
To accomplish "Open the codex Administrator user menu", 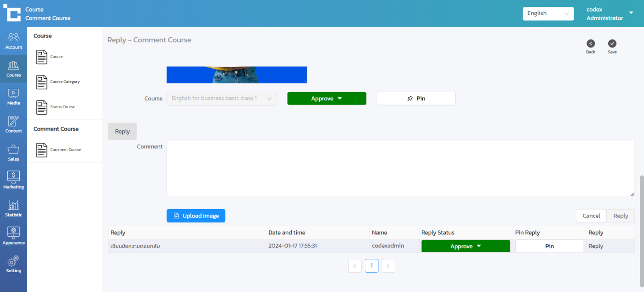I will point(609,13).
